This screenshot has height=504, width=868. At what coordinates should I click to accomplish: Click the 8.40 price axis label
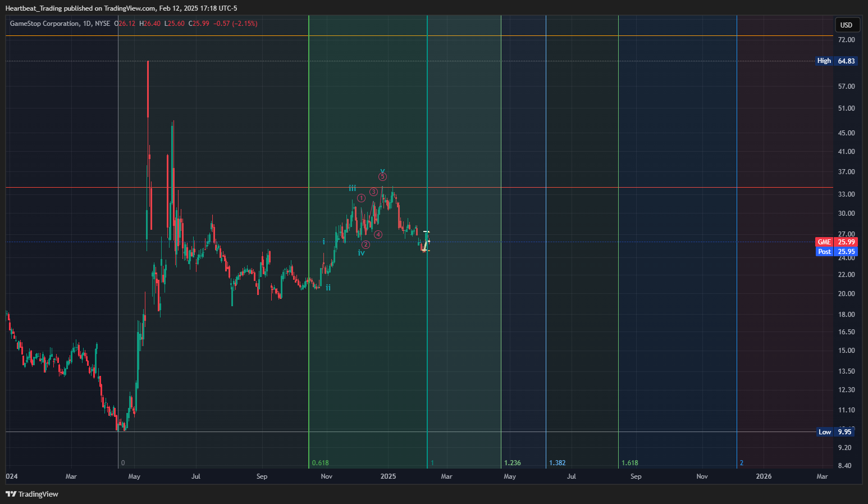click(844, 466)
